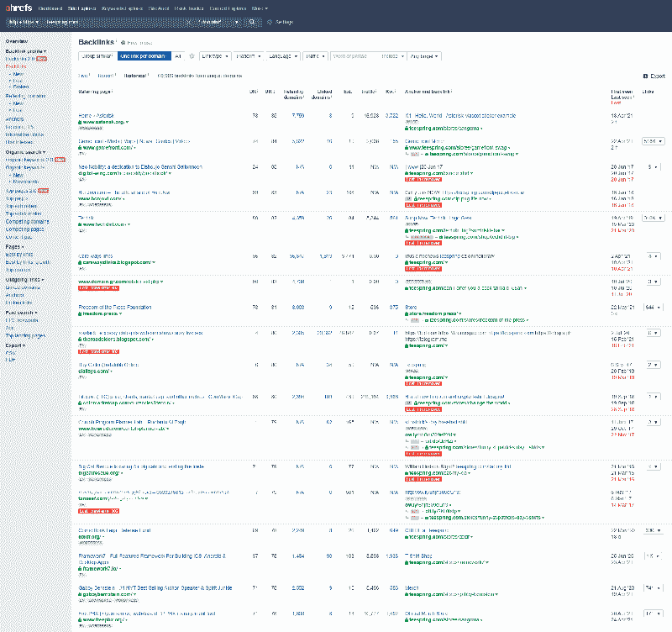Open Site Audit in top navigation
The image size is (672, 632).
click(159, 8)
